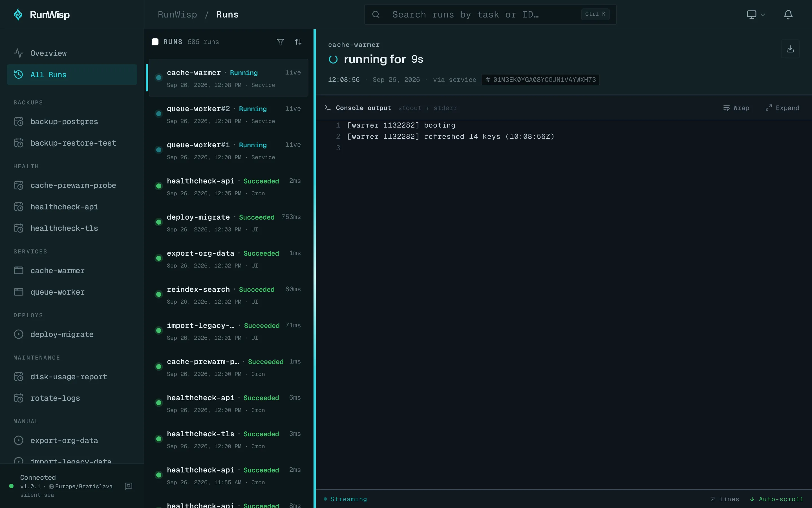Screen dimensions: 812x508
Task: Open the feedback chat icon in footer
Action: (129, 486)
